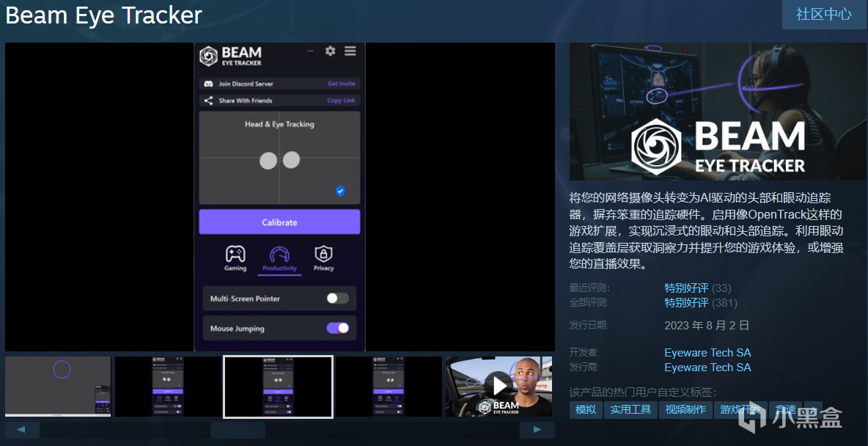Click the thumbnail strip scrollbar handle
Screen dimensions: 868x446
pos(238,430)
